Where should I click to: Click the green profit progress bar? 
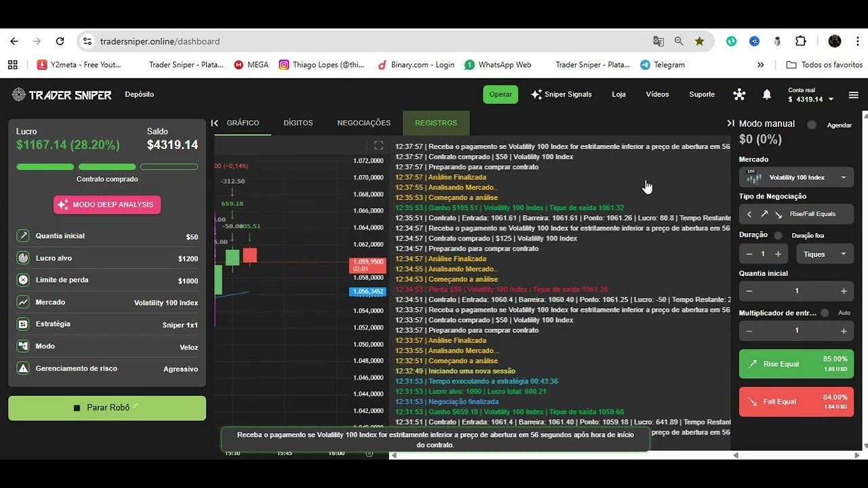(x=45, y=167)
